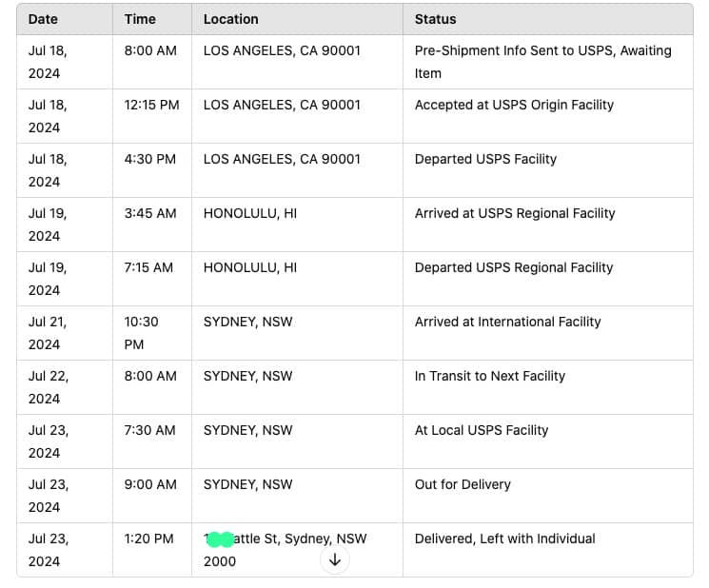
Task: Click Accepted at USPS Origin Facility status
Action: tap(514, 105)
